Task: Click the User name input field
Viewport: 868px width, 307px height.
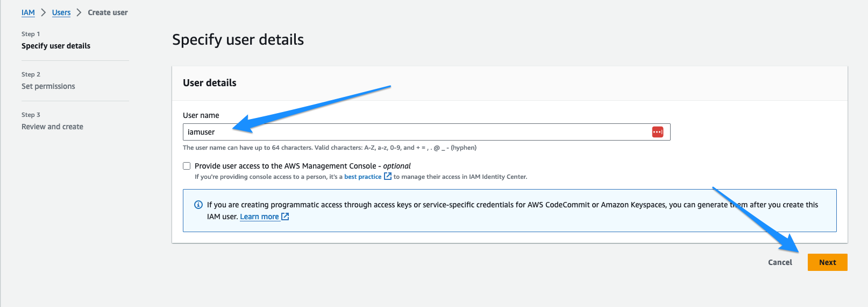Action: tap(426, 132)
